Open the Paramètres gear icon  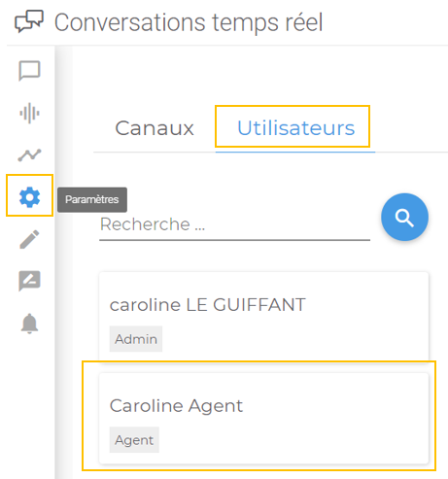pos(29,197)
